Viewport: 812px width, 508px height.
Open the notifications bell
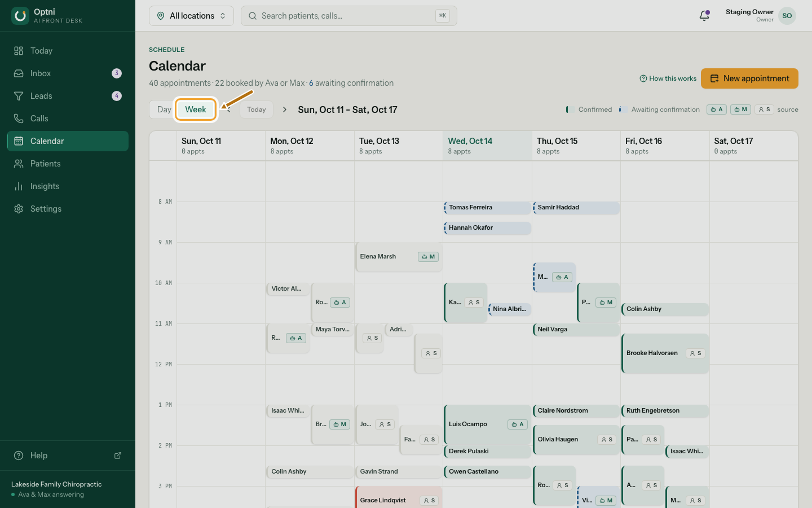click(704, 16)
